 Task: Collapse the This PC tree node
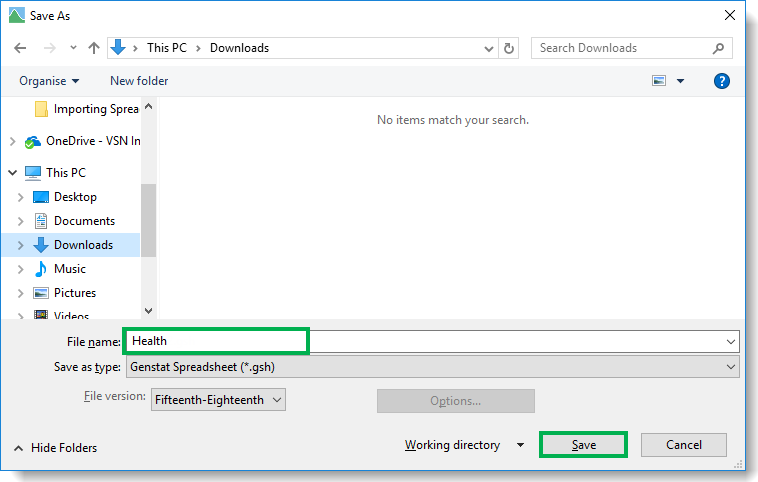(12, 173)
